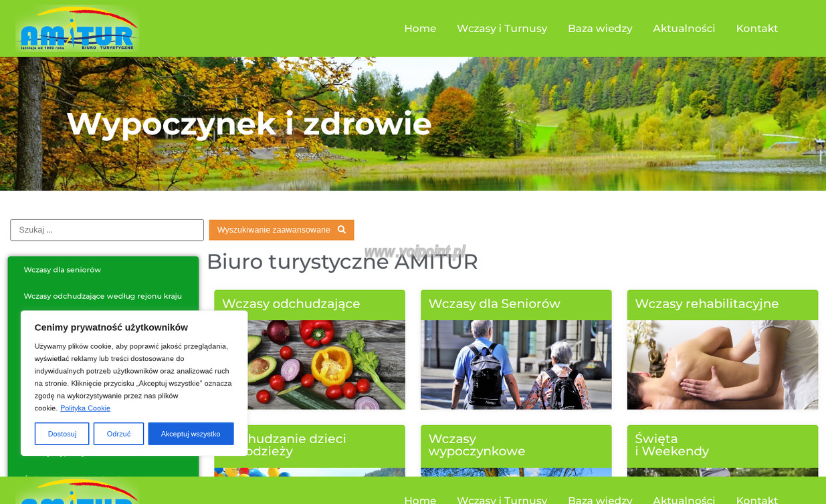Open the Wczasy rehabilitacyjne card title
The image size is (826, 504).
(707, 304)
